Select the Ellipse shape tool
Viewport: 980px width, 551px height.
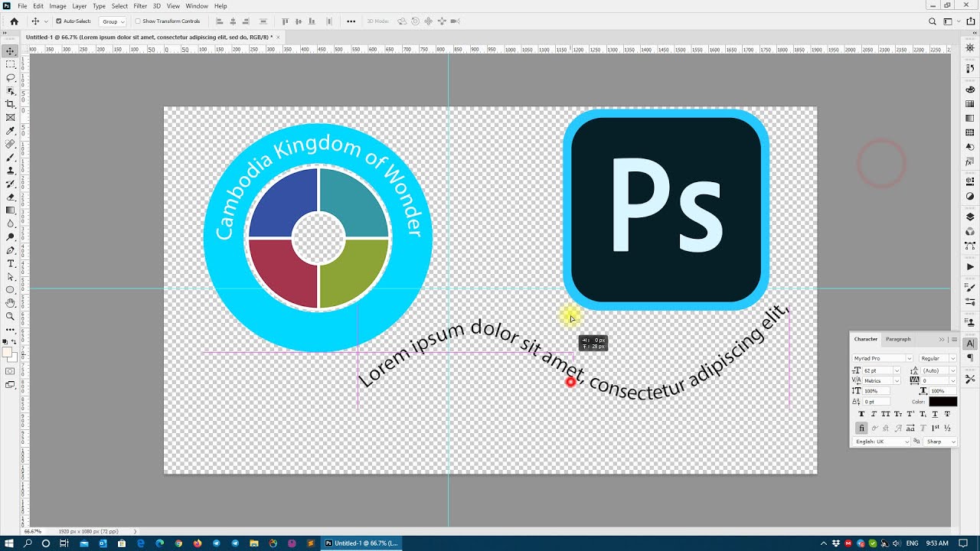(x=10, y=290)
